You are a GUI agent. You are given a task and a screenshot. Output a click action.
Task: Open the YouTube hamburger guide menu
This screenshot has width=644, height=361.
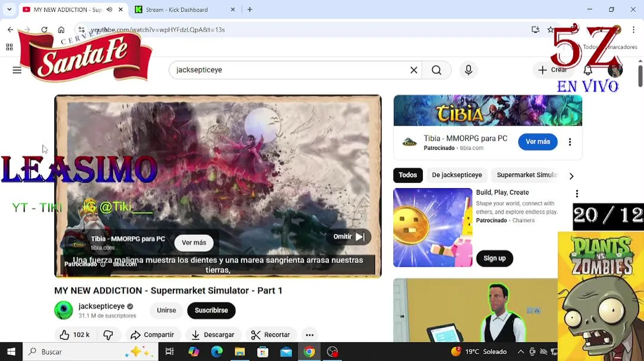tap(17, 70)
